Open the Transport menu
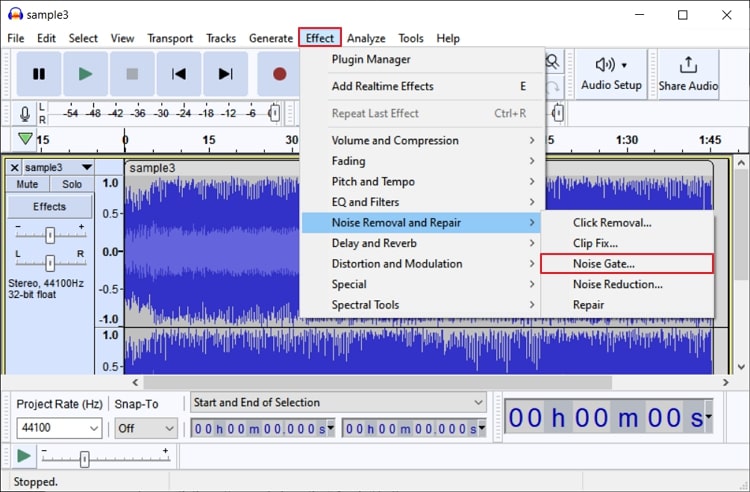The width and height of the screenshot is (750, 492). coord(170,38)
